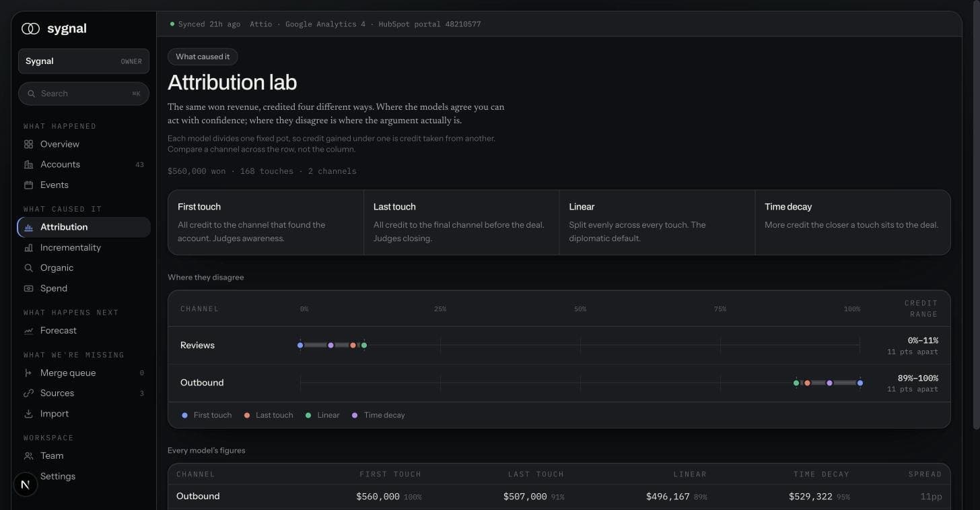Click the First touch blue legend dot
This screenshot has width=980, height=510.
184,416
